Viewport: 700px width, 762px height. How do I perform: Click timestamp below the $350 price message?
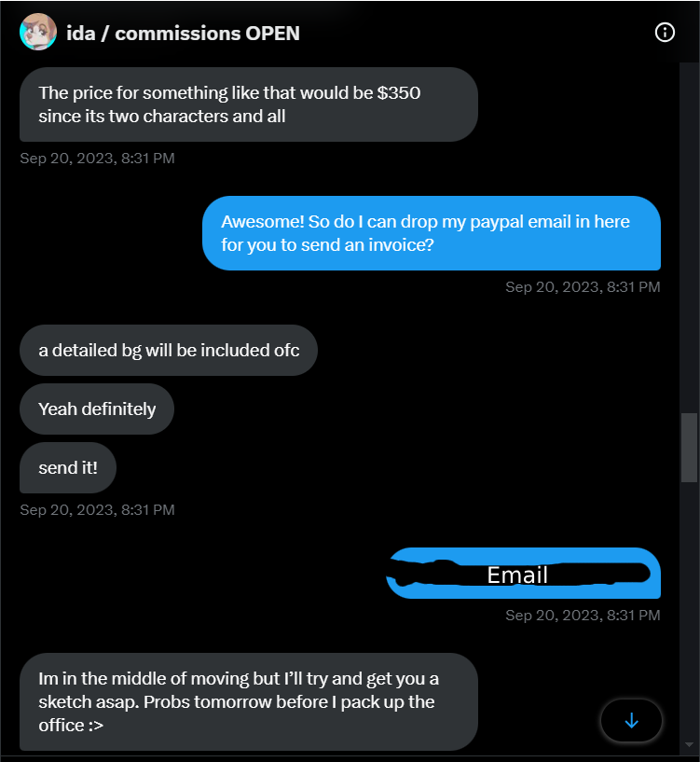click(97, 159)
